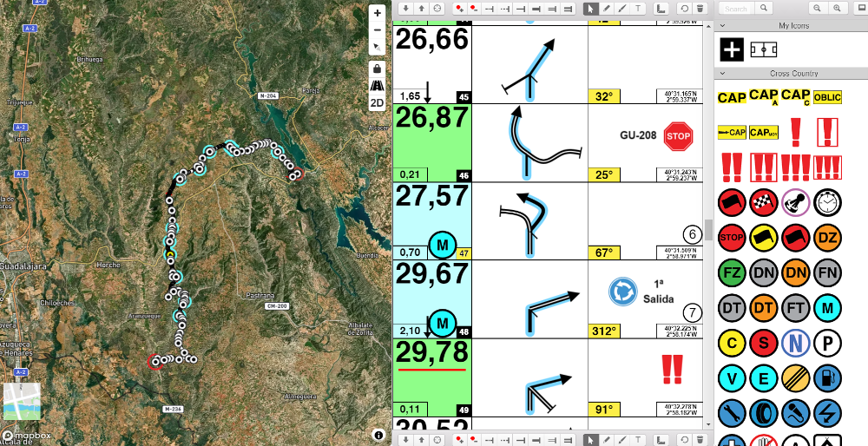The image size is (868, 446).
Task: Click the map style minimap thumbnail
Action: [x=23, y=402]
